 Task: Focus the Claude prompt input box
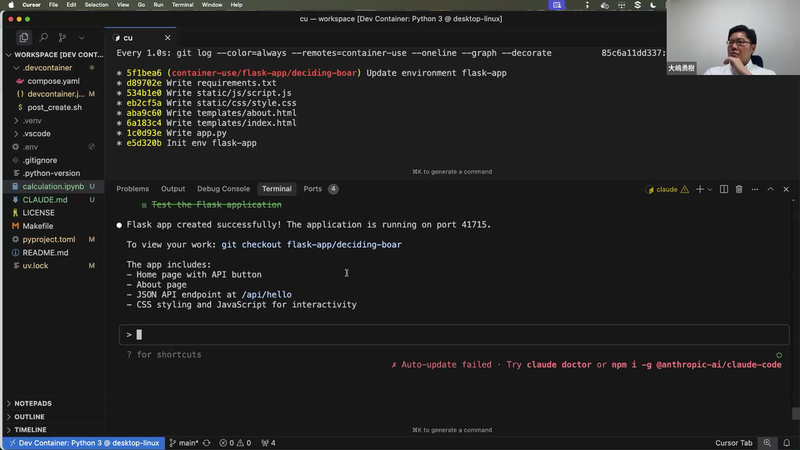coord(454,335)
